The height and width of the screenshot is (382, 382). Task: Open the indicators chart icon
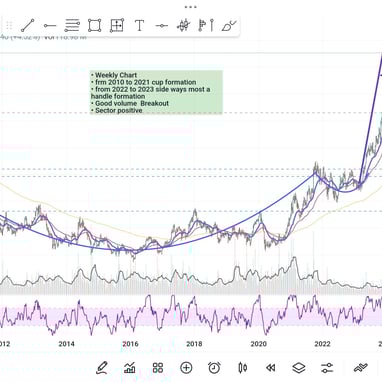[129, 368]
